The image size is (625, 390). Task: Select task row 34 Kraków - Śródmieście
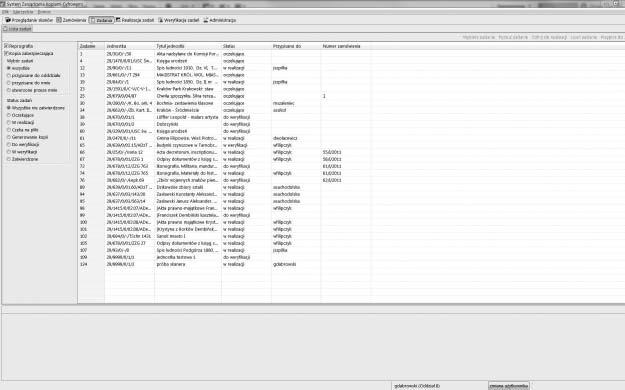click(x=351, y=110)
